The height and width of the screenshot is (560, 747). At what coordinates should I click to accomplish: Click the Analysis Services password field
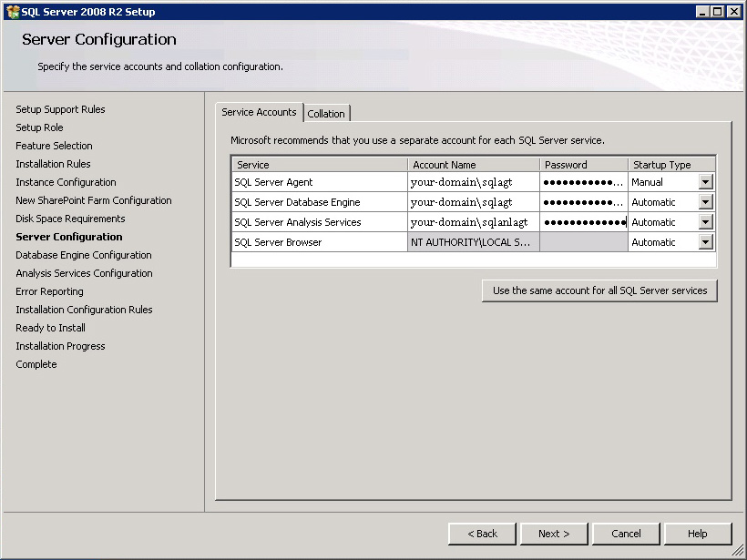[584, 222]
